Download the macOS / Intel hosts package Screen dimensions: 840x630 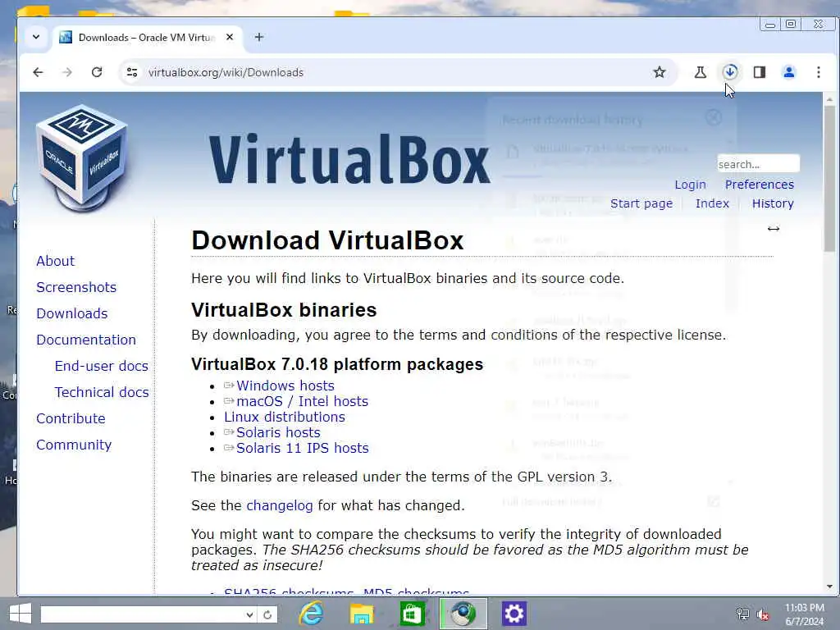pyautogui.click(x=302, y=401)
